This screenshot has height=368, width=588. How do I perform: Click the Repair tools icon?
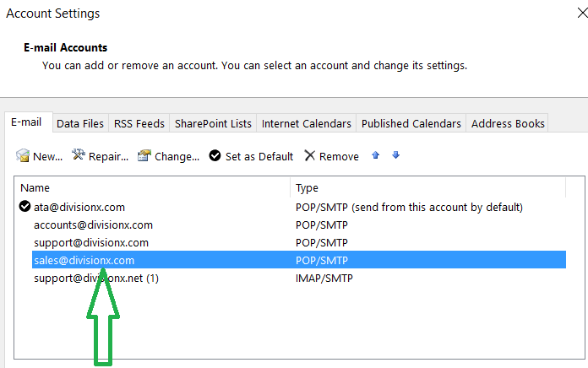[x=79, y=156]
